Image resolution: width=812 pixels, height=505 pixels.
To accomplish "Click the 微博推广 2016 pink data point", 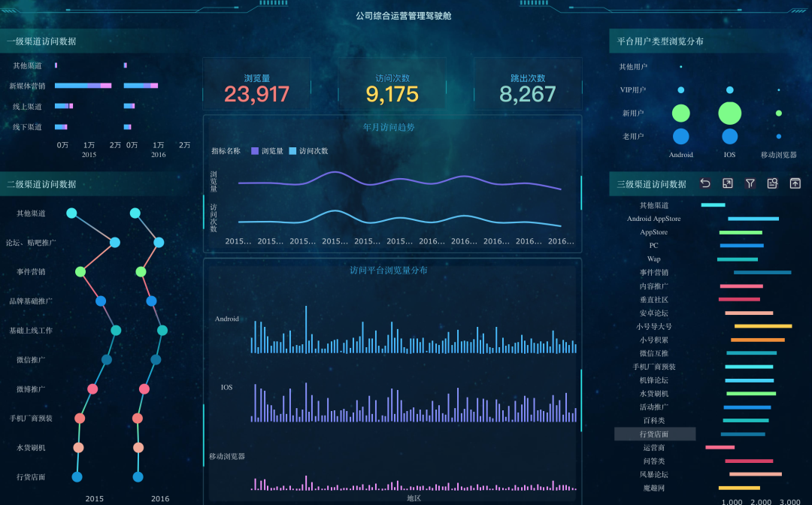I will click(x=144, y=389).
